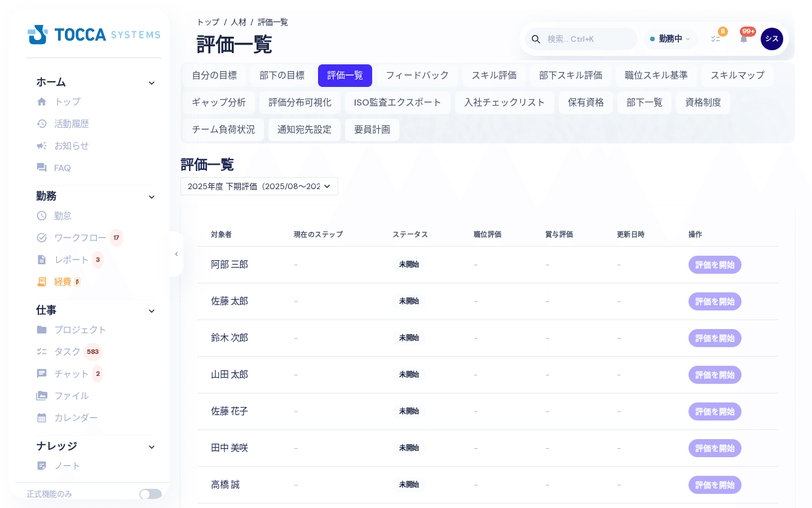Go to トップ in the breadcrumb

[x=208, y=22]
